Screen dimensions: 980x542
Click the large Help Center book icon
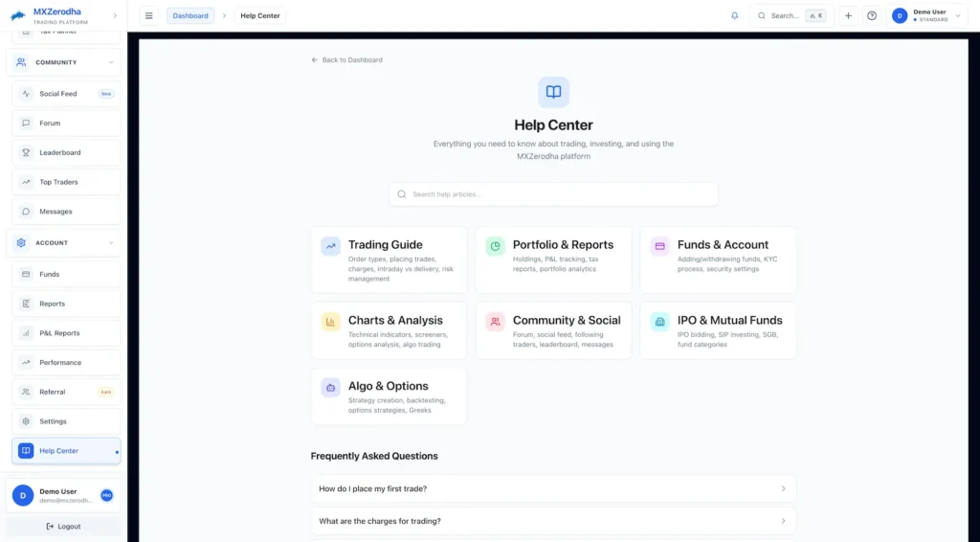[553, 92]
